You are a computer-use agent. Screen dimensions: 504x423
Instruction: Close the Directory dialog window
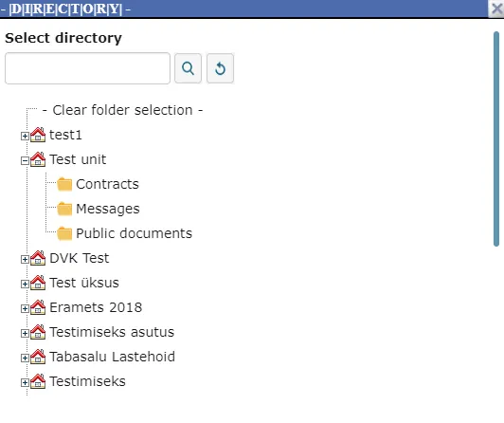tap(496, 9)
